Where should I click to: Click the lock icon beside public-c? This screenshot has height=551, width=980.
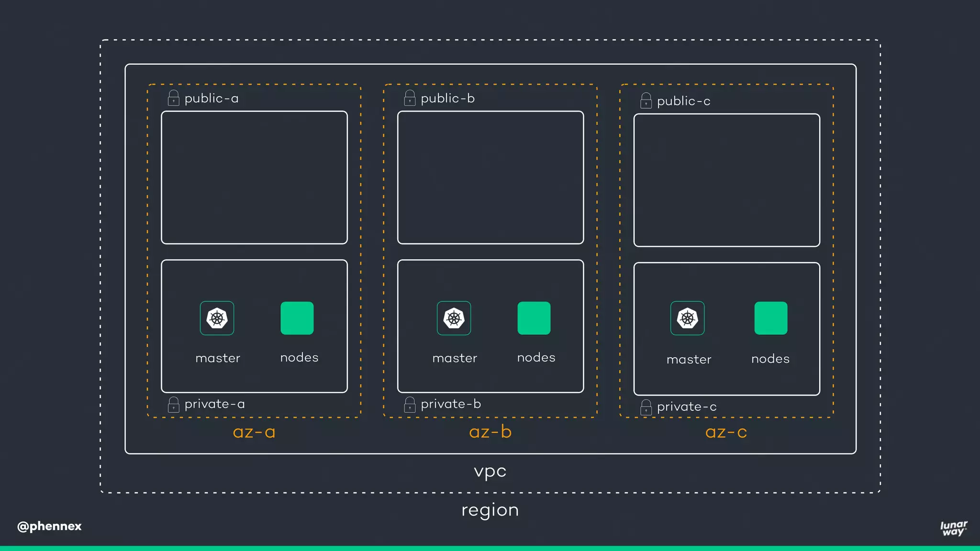coord(646,100)
